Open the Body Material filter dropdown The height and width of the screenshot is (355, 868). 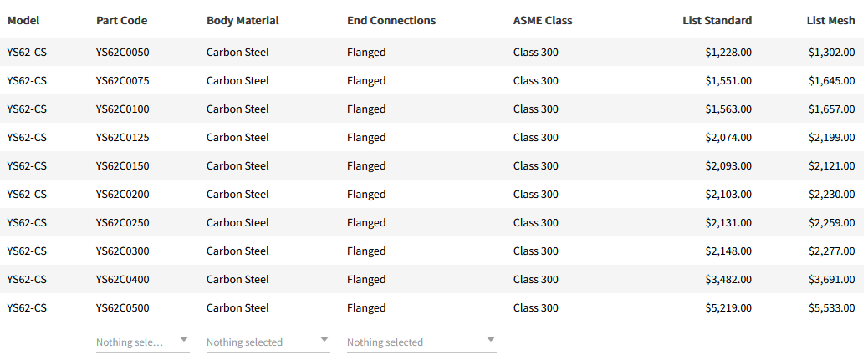click(268, 342)
